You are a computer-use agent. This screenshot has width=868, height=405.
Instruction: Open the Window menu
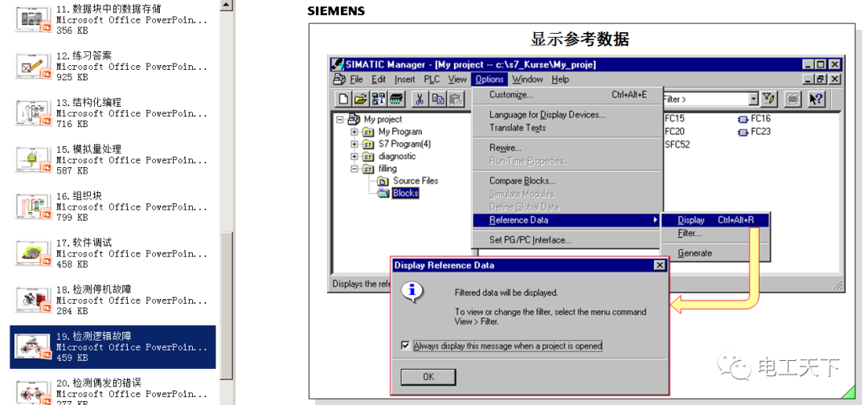pos(527,80)
